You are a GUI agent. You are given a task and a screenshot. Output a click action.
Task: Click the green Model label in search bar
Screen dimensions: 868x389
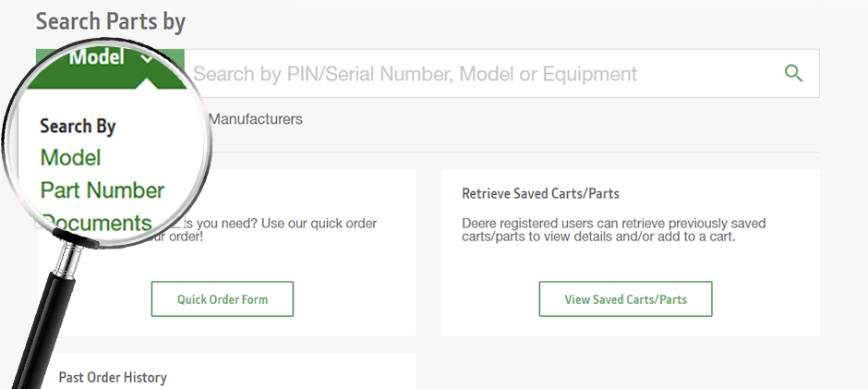[x=97, y=57]
